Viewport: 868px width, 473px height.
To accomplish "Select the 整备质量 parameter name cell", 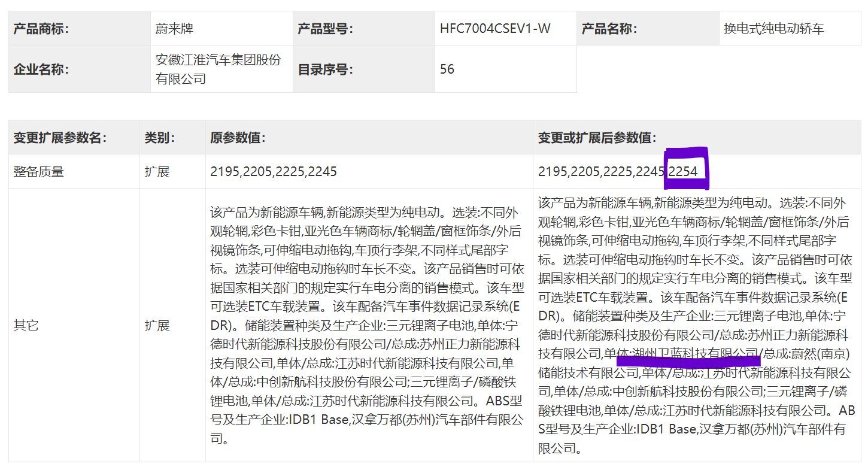I will click(x=74, y=172).
